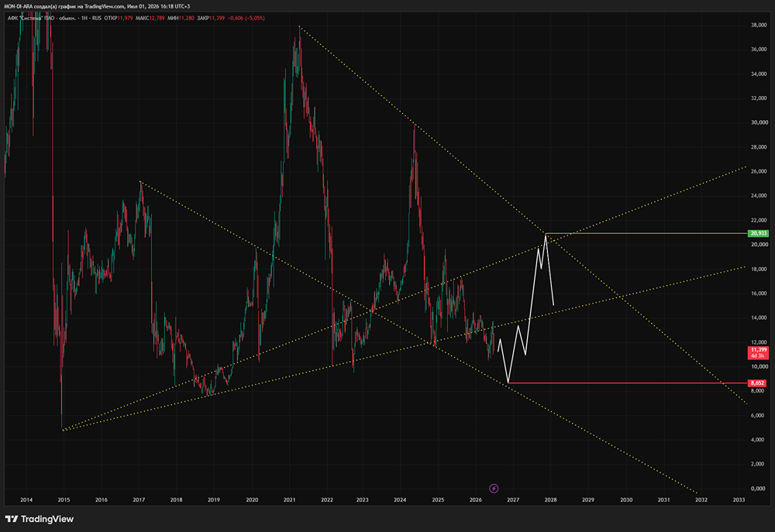This screenshot has height=532, width=775.
Task: Select the white projected price path peak
Action: tap(546, 235)
